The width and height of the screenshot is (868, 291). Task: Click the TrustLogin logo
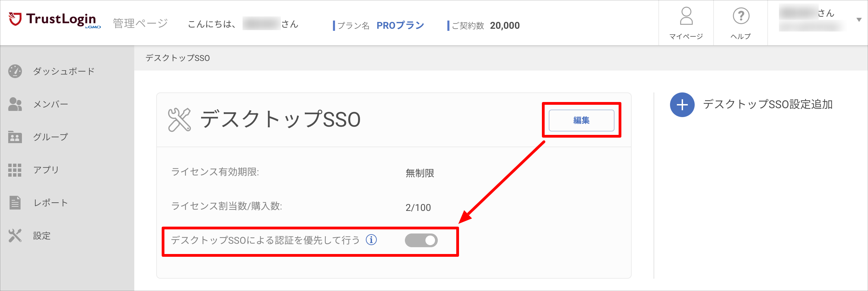(x=55, y=20)
